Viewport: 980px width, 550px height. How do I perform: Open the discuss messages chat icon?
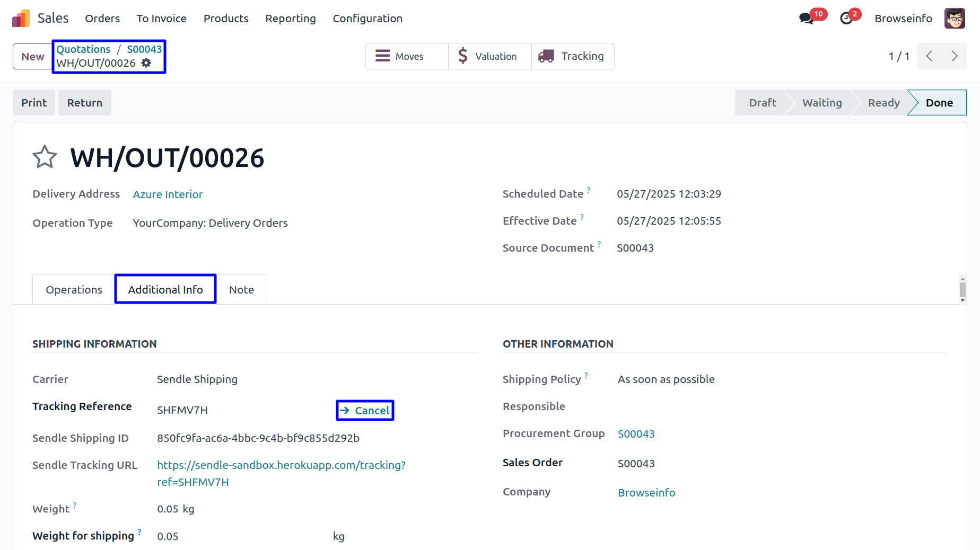pyautogui.click(x=806, y=19)
